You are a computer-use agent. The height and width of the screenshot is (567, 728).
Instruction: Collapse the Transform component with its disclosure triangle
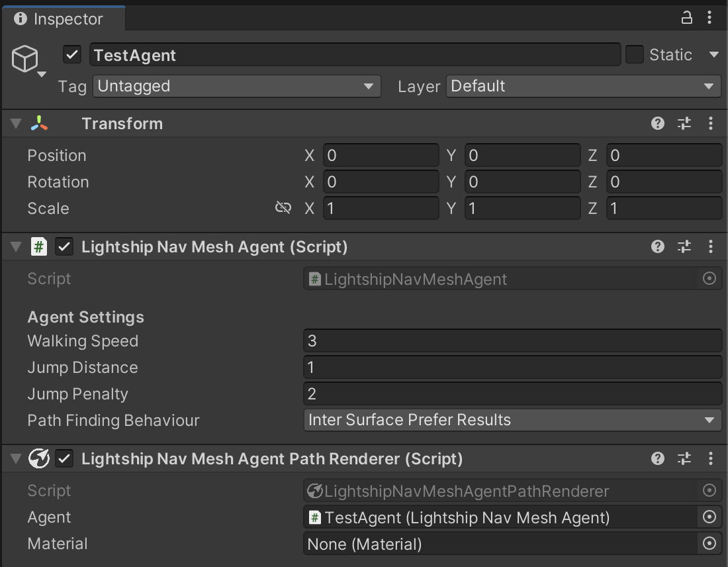[15, 123]
